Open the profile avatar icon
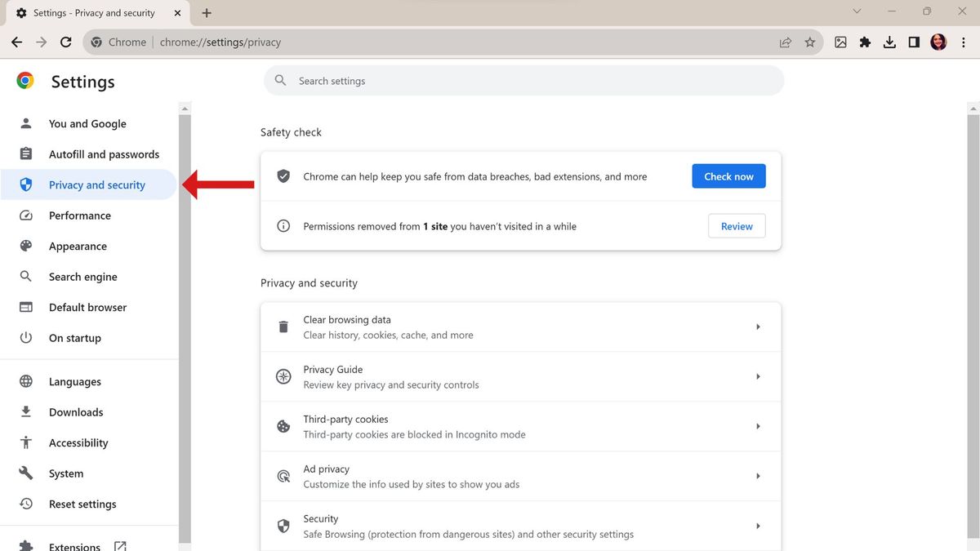Image resolution: width=980 pixels, height=551 pixels. pos(938,42)
